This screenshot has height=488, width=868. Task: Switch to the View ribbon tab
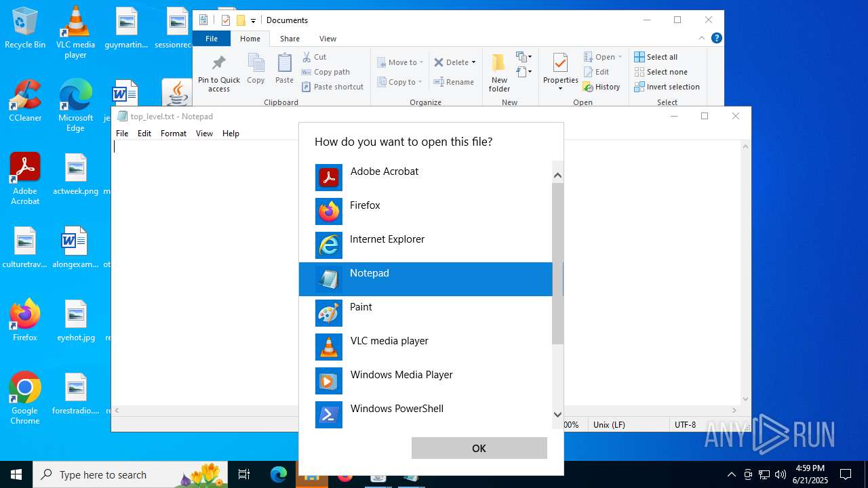point(328,39)
